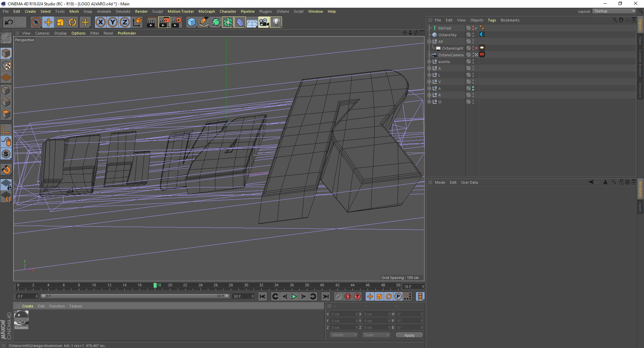Viewport: 644px width, 348px height.
Task: Open the Layout Startup dropdown
Action: tap(614, 11)
